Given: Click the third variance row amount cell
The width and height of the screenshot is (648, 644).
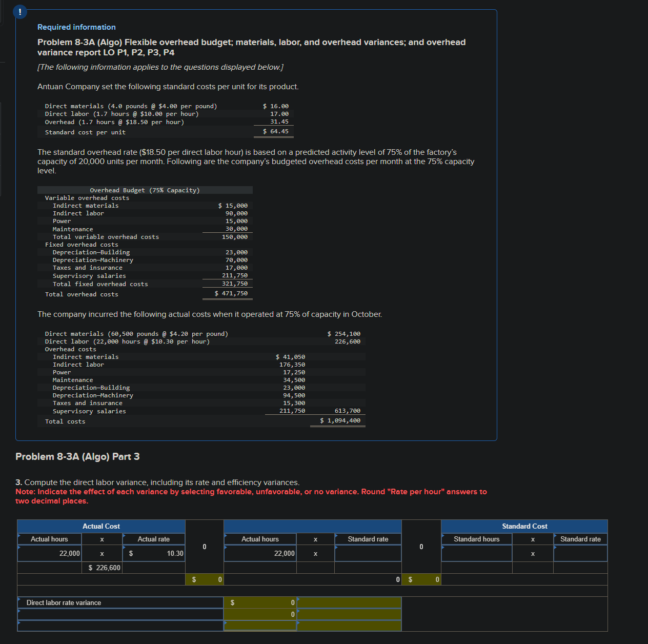Looking at the screenshot, I should click(x=260, y=626).
